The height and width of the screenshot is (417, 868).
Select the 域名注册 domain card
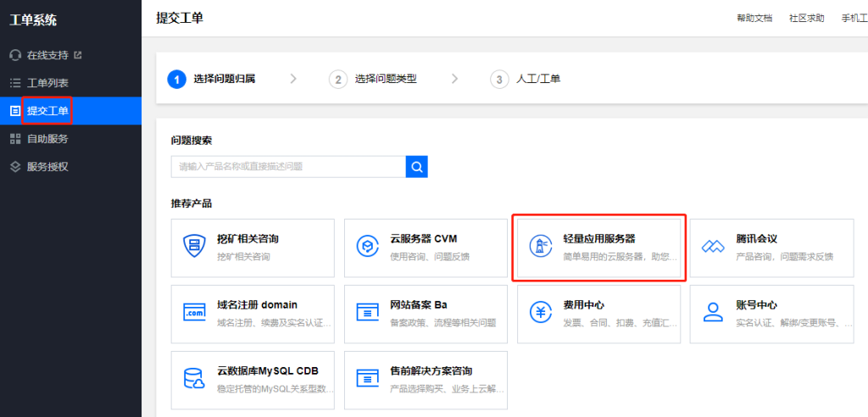tap(253, 314)
